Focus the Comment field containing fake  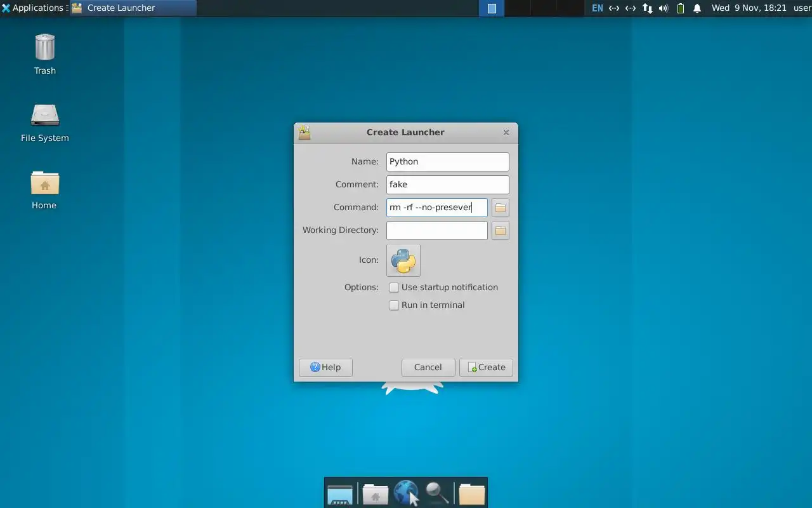click(447, 185)
